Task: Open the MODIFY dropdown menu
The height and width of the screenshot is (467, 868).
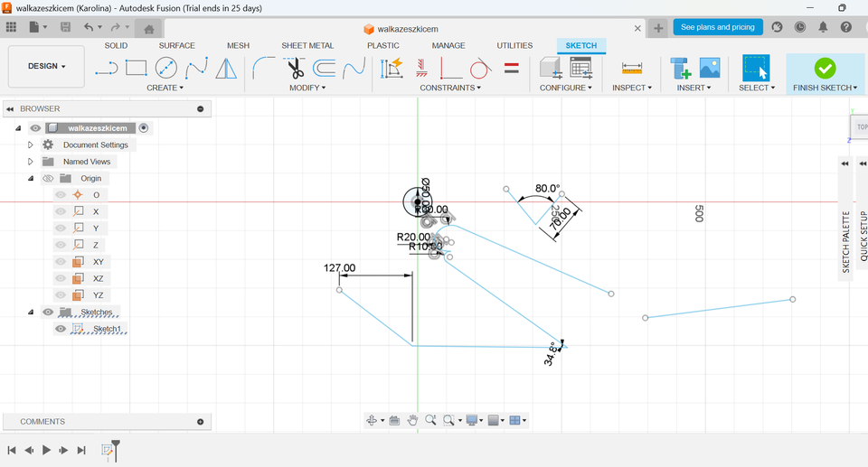Action: [x=307, y=88]
